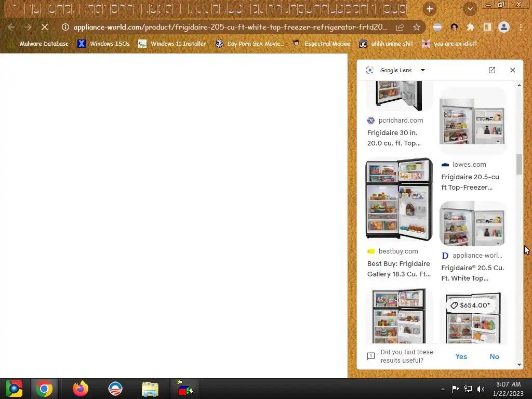The width and height of the screenshot is (532, 399).
Task: Open Windows 11 Installer bookmark
Action: pos(172,44)
